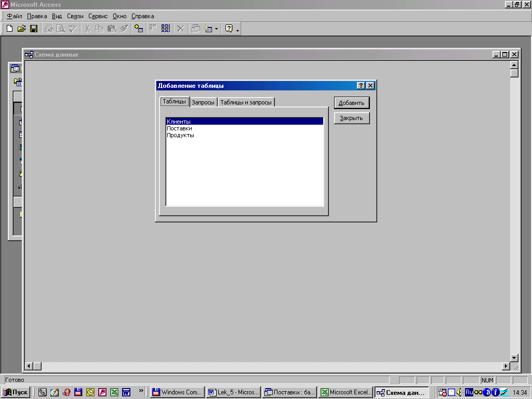Open the Сервис menu
This screenshot has width=532, height=399.
[98, 16]
